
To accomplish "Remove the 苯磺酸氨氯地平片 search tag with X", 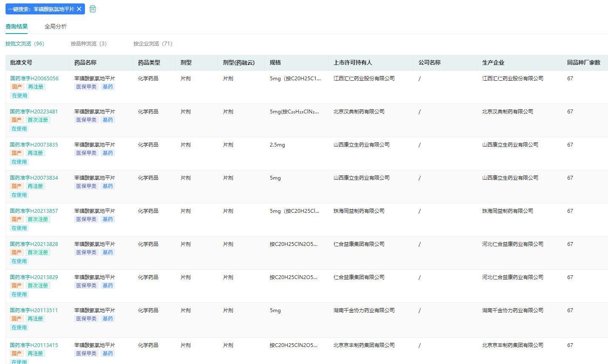I will (79, 9).
